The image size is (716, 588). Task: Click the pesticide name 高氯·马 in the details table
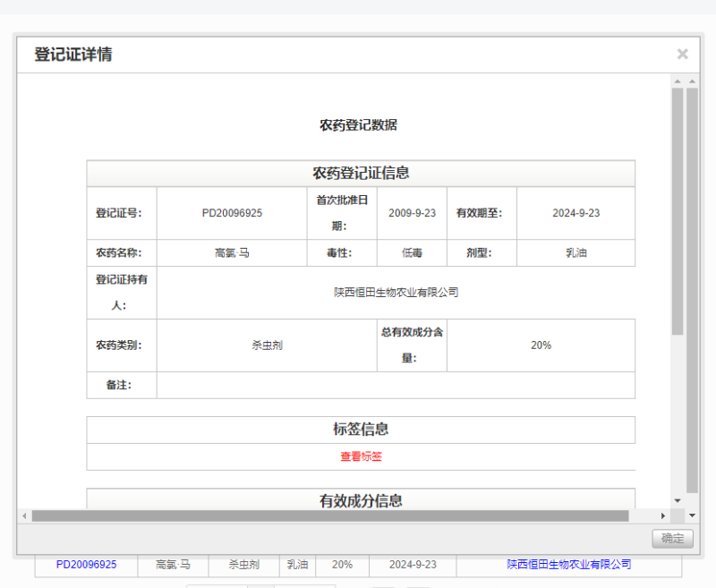[232, 253]
